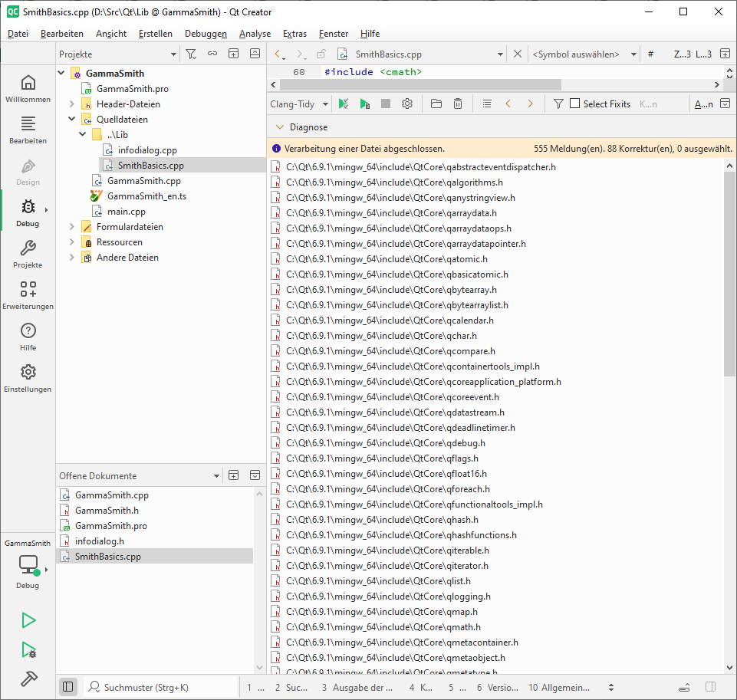Open GammaSmith kit selector monitor icon

point(28,565)
